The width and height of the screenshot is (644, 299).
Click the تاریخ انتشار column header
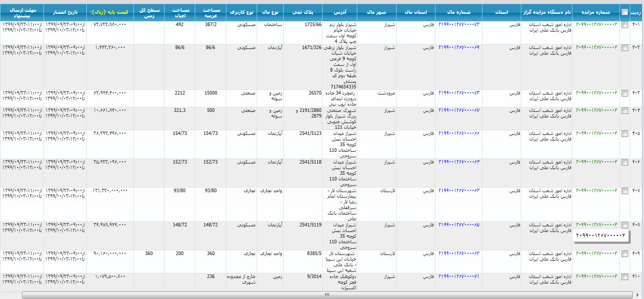tap(65, 11)
